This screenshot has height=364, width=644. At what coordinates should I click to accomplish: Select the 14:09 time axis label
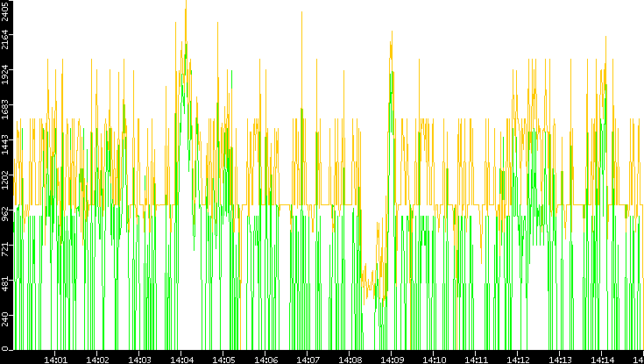coord(392,360)
